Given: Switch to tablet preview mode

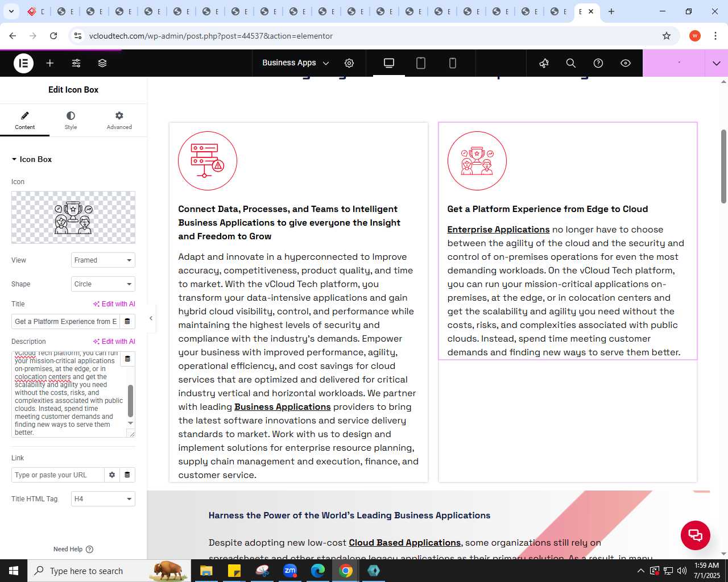Looking at the screenshot, I should 421,63.
